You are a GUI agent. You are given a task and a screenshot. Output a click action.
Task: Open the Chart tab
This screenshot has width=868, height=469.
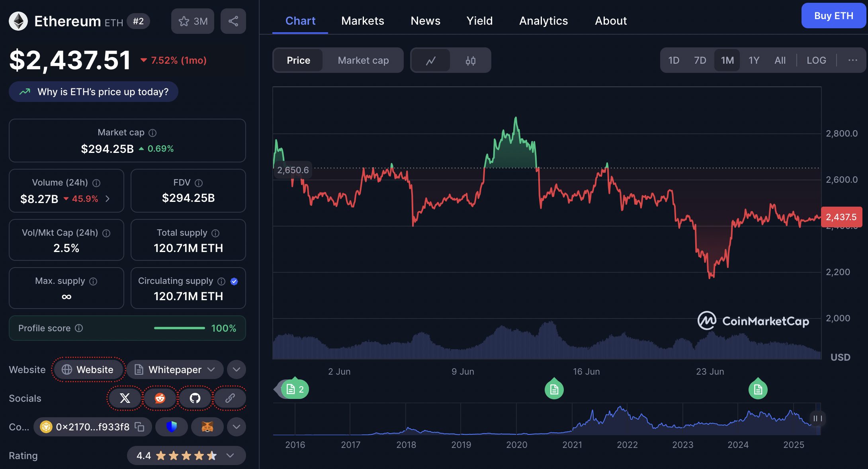(x=300, y=21)
